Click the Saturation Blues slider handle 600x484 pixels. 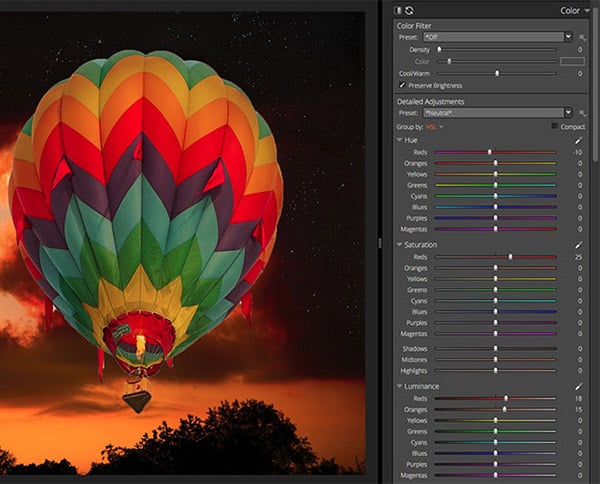pos(496,312)
